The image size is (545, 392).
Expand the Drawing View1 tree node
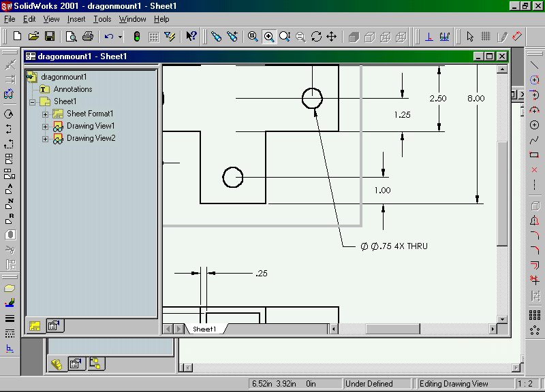(46, 126)
